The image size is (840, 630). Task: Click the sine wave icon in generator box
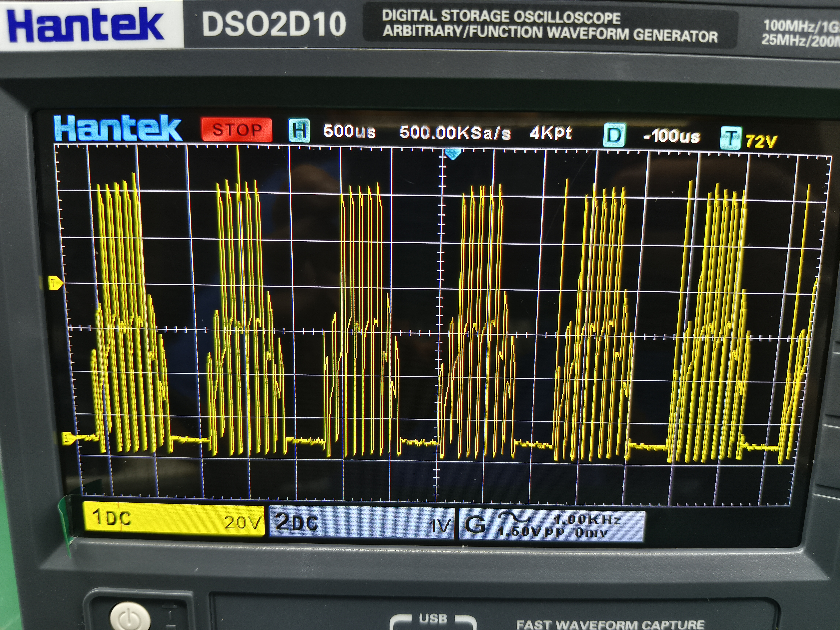click(x=514, y=517)
